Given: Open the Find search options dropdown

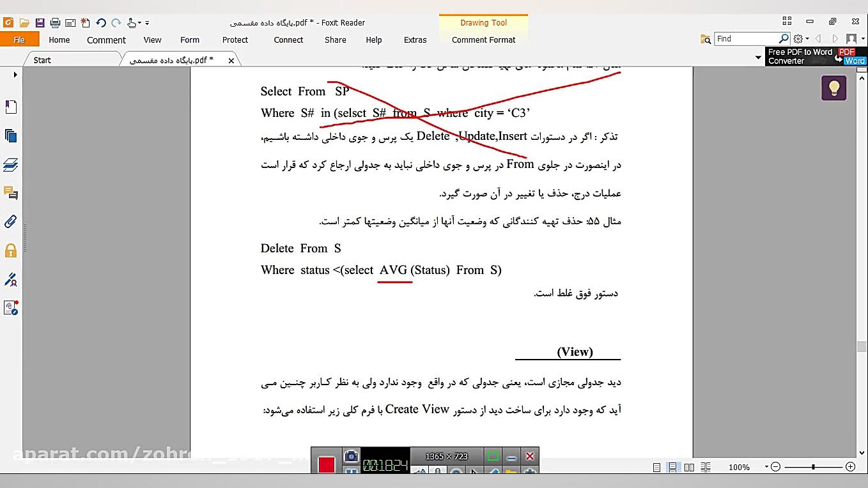Looking at the screenshot, I should tap(800, 38).
